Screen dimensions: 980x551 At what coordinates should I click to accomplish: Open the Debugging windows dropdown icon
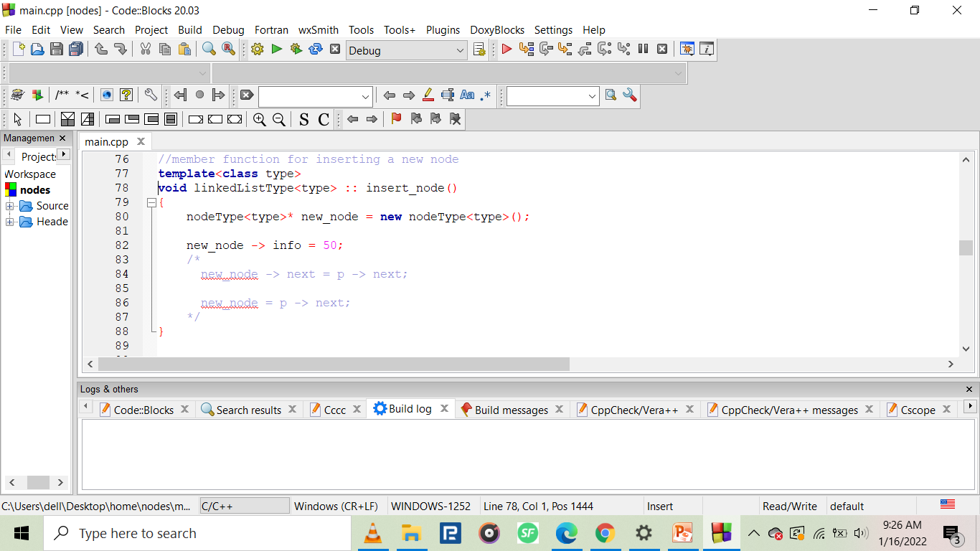687,49
